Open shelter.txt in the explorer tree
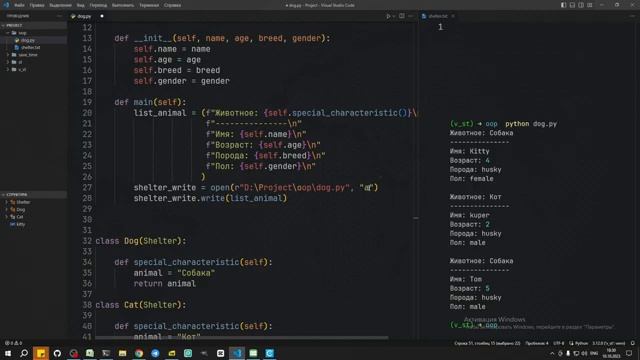 (33, 47)
